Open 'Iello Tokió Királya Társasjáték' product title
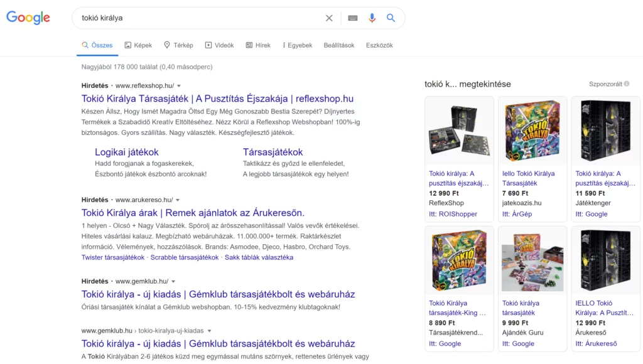Screen dimensions: 643x364 [x=528, y=178]
